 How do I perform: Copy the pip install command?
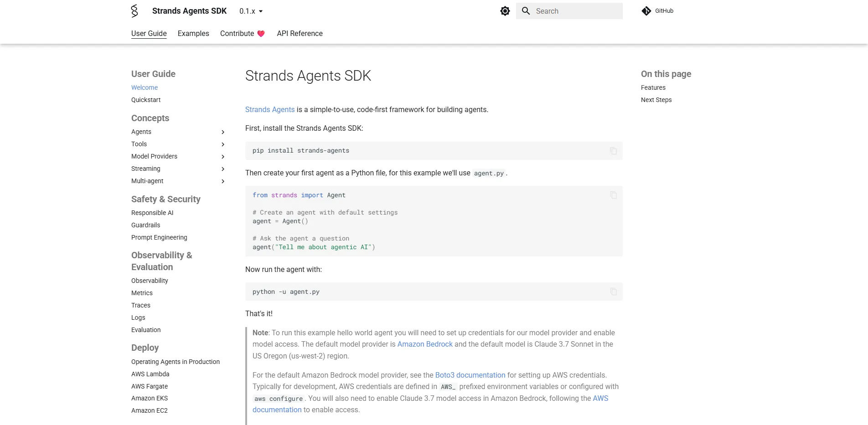(614, 151)
